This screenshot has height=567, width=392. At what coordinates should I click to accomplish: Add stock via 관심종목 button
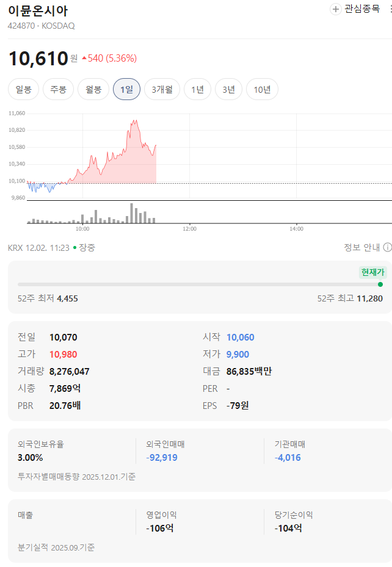(355, 9)
